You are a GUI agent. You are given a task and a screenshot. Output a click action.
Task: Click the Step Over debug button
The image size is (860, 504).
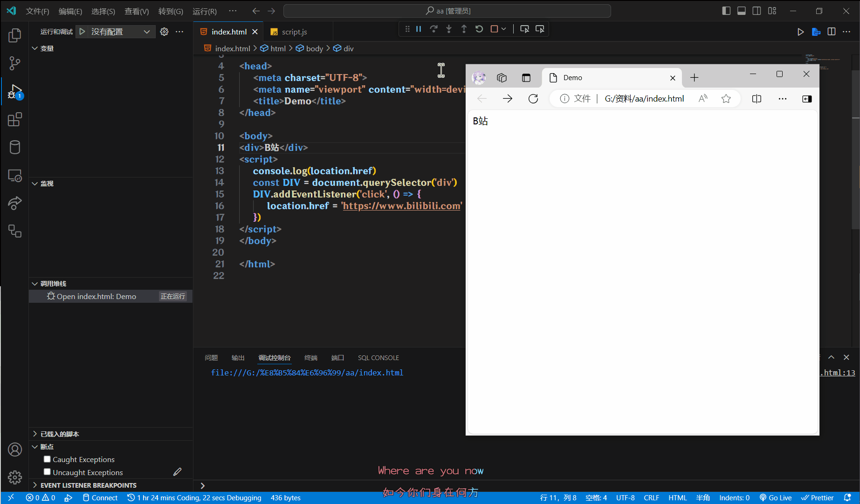click(433, 29)
